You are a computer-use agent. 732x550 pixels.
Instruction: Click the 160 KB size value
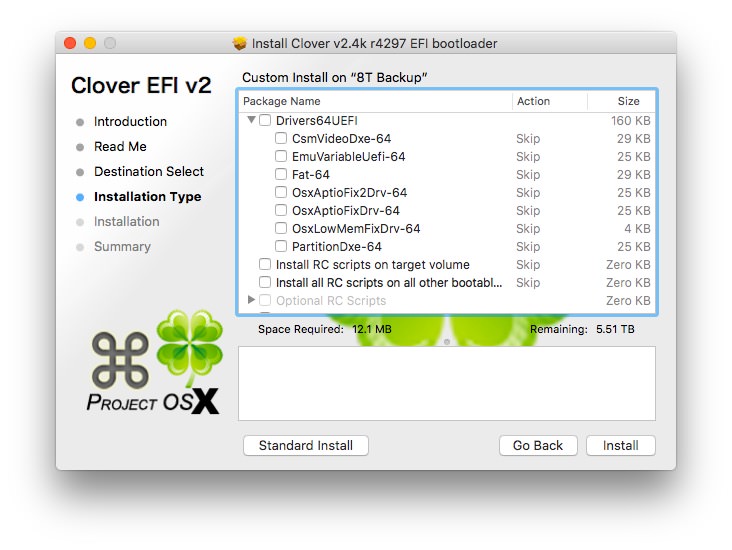coord(631,120)
